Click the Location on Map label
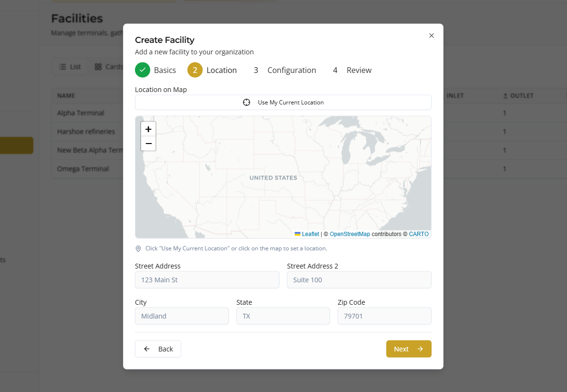This screenshot has height=392, width=567. click(161, 90)
